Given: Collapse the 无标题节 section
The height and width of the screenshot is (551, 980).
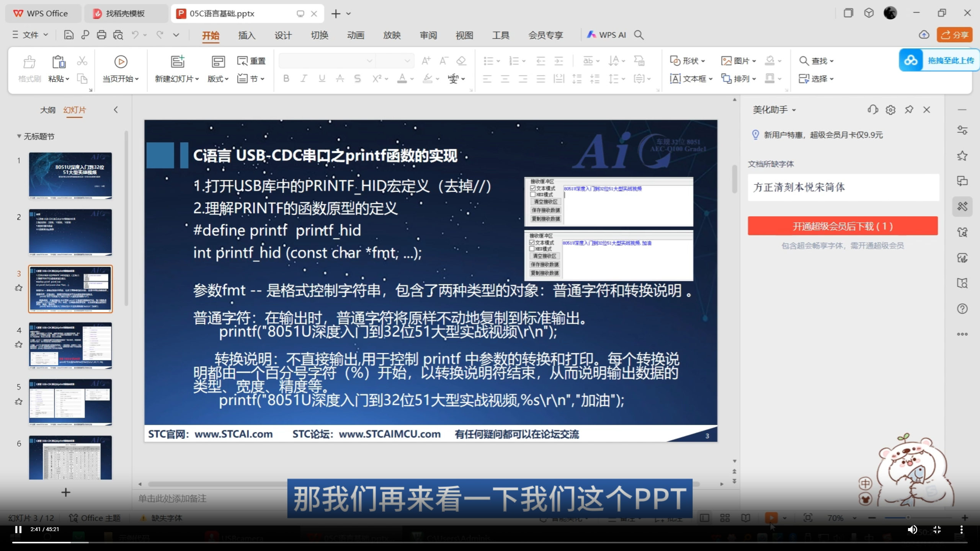Looking at the screenshot, I should tap(19, 137).
